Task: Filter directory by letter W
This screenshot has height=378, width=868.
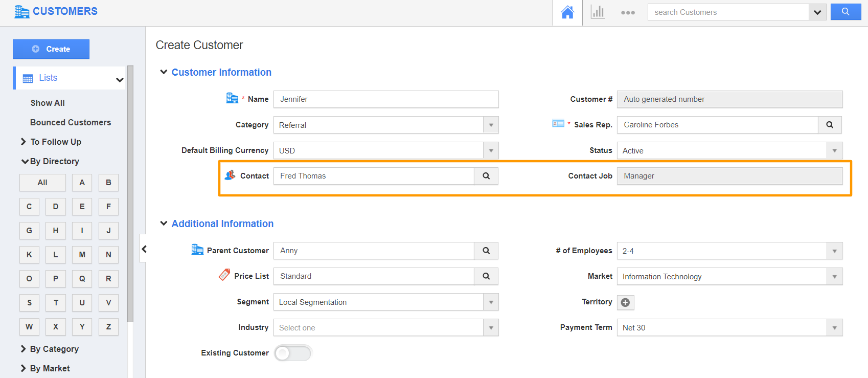Action: (29, 327)
